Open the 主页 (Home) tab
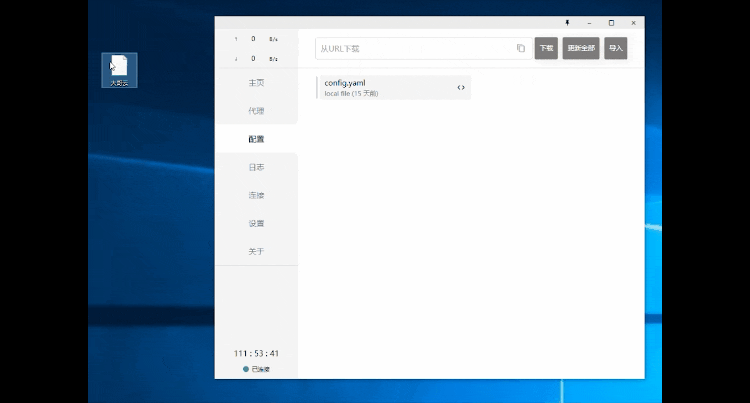Image resolution: width=750 pixels, height=403 pixels. (256, 83)
